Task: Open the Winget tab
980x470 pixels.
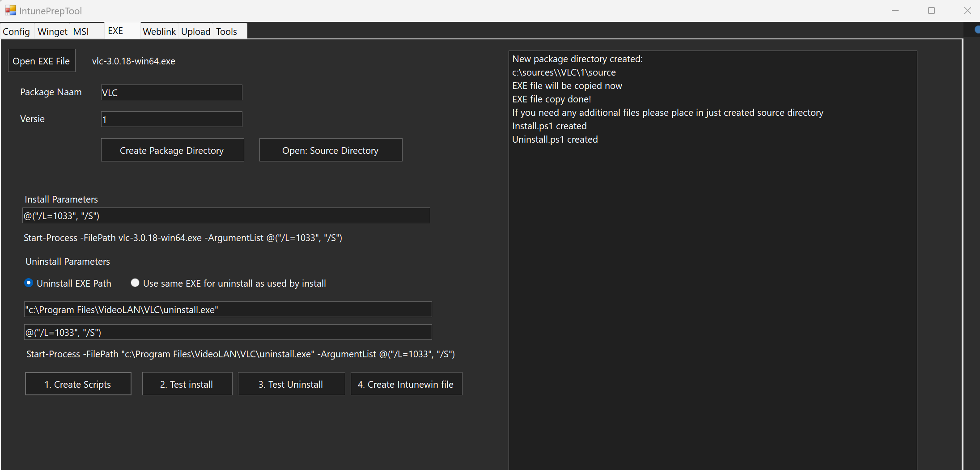Action: [52, 31]
